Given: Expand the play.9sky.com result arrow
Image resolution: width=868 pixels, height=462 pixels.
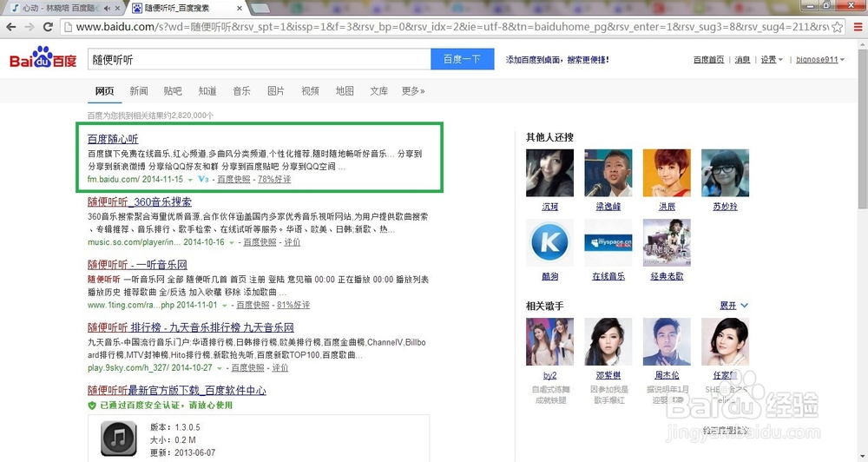Looking at the screenshot, I should click(220, 368).
